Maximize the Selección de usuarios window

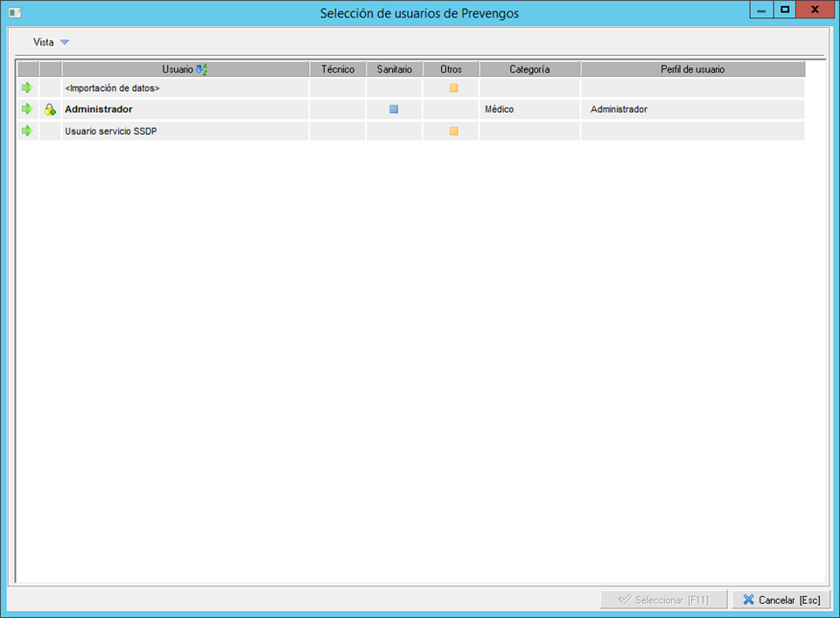click(x=785, y=10)
